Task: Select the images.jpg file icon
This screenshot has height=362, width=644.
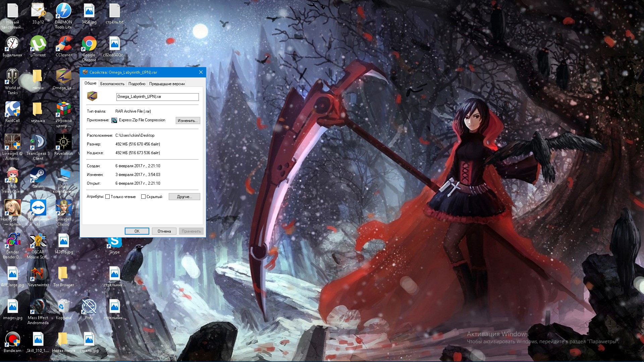Action: pos(12,309)
